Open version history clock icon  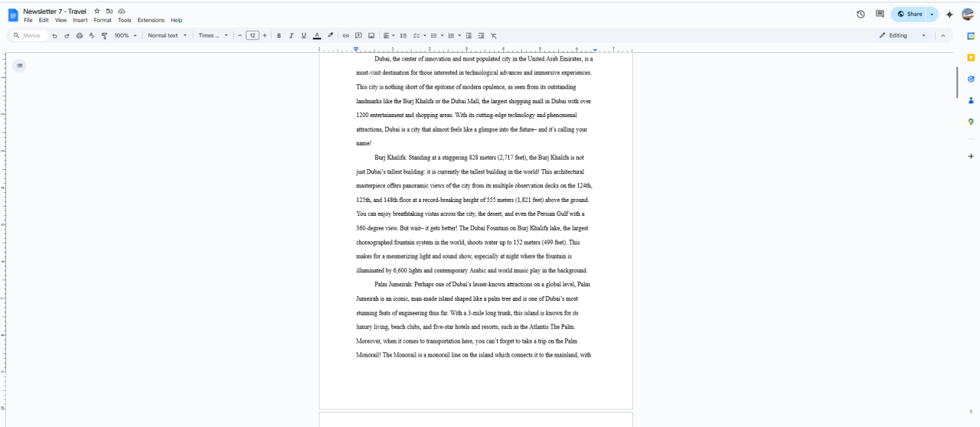(861, 15)
